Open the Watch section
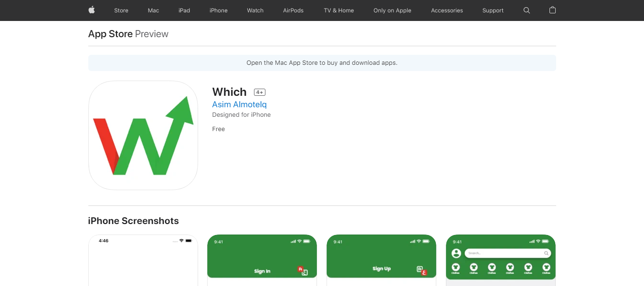 (x=255, y=10)
